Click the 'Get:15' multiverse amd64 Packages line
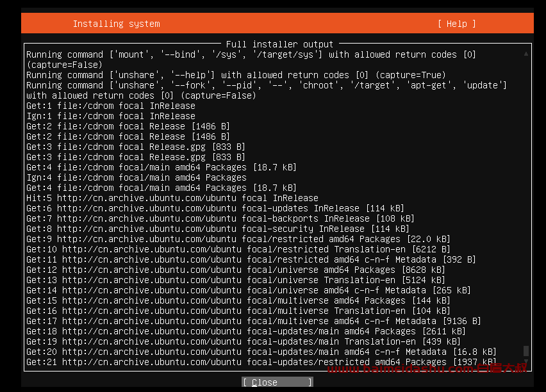 coord(238,300)
